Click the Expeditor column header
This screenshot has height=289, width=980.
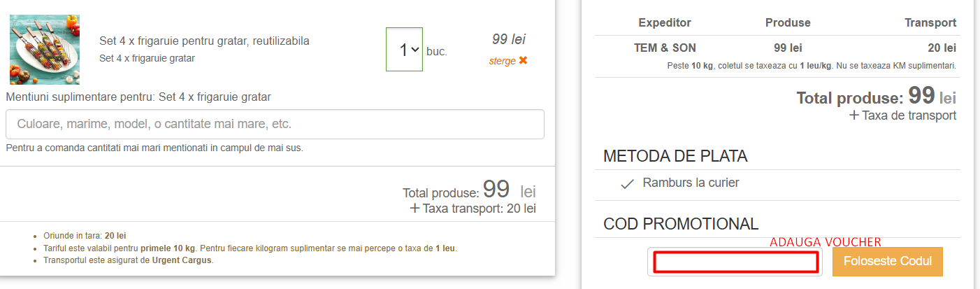click(x=665, y=22)
